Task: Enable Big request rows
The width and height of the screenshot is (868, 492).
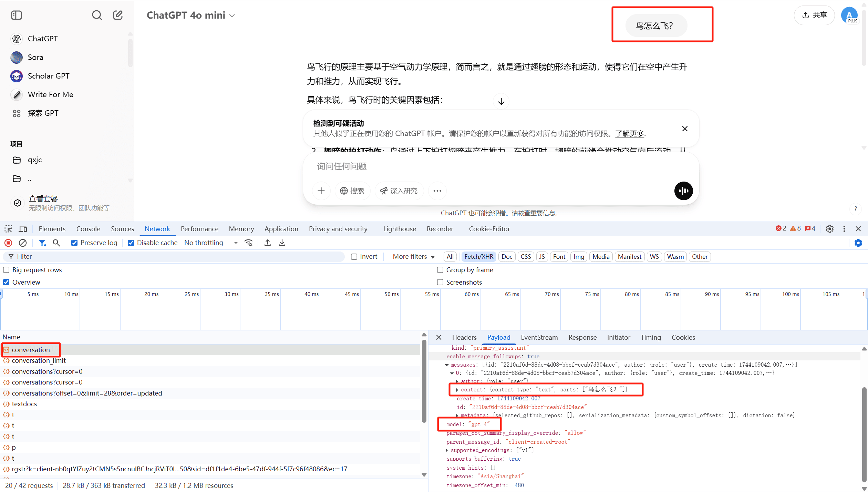Action: 6,270
